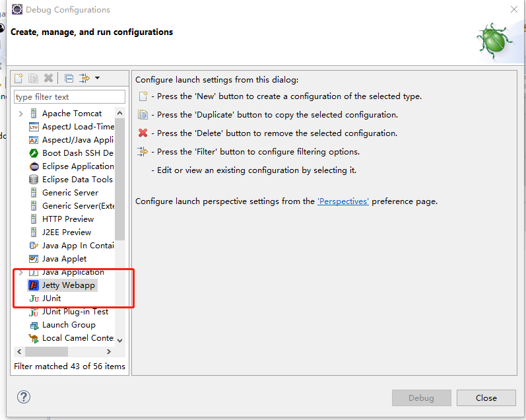Select Java Applet label
526x420 pixels.
click(65, 259)
